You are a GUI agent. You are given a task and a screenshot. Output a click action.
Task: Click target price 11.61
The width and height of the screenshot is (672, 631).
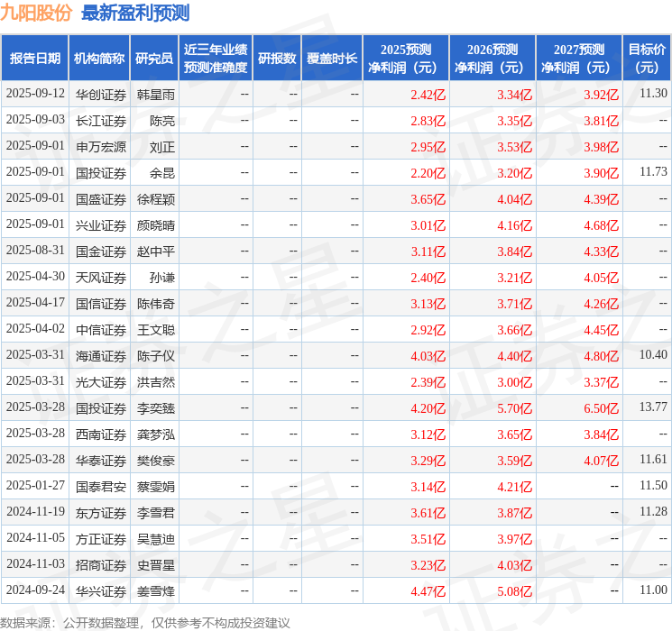(653, 459)
